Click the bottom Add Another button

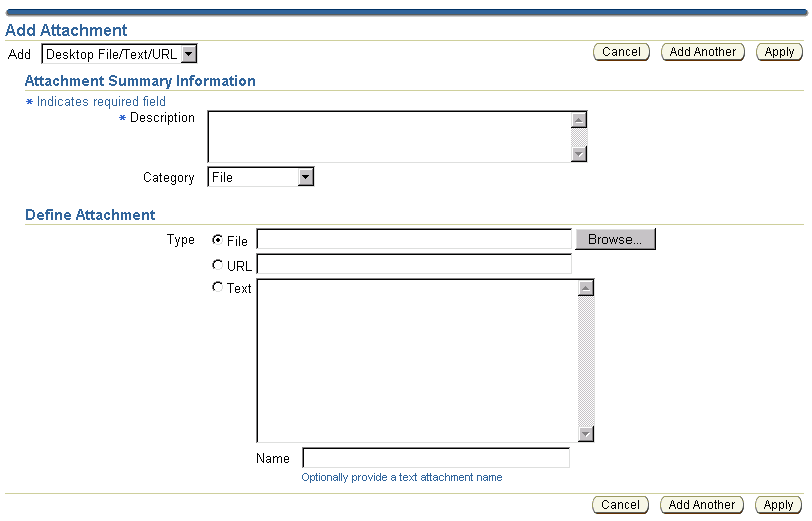pos(702,504)
